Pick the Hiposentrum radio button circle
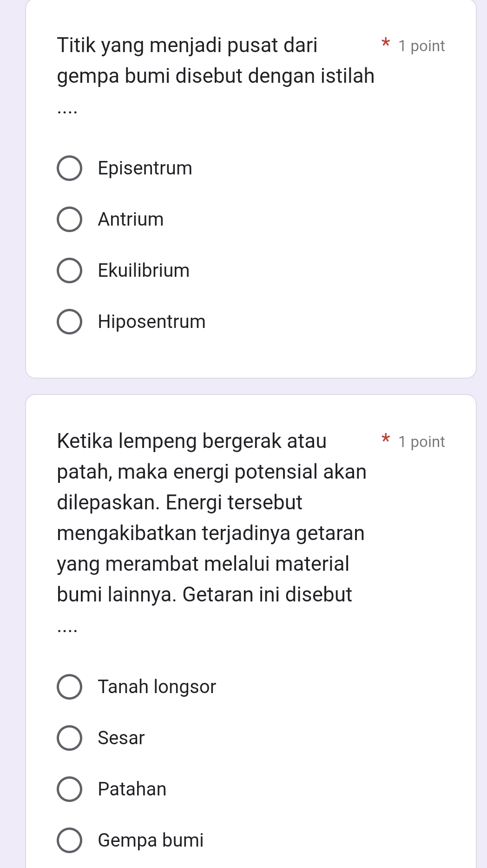 pyautogui.click(x=69, y=322)
